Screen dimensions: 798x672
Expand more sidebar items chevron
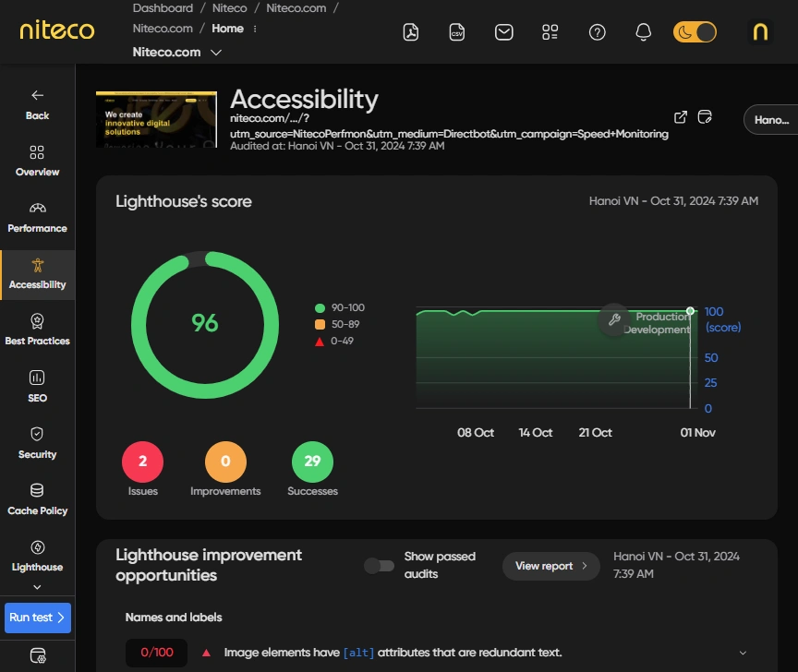tap(37, 586)
